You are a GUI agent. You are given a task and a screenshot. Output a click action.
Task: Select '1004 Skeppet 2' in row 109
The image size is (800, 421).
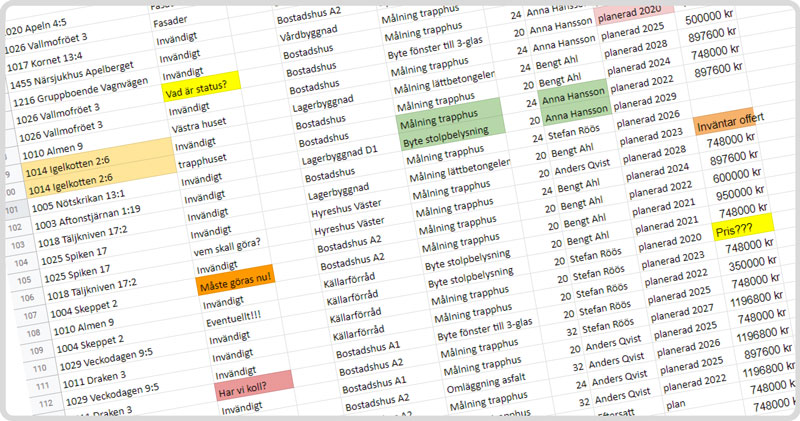(x=90, y=344)
